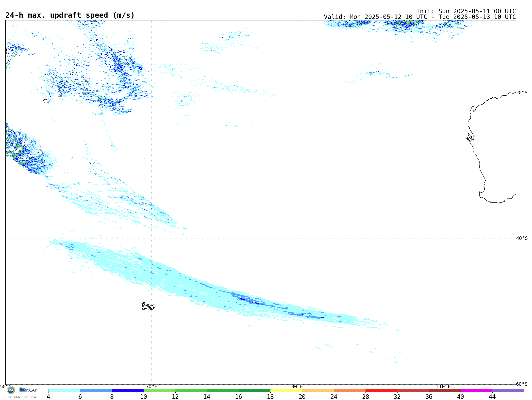
Task: Click the 110°E longitude label
Action: tap(443, 387)
